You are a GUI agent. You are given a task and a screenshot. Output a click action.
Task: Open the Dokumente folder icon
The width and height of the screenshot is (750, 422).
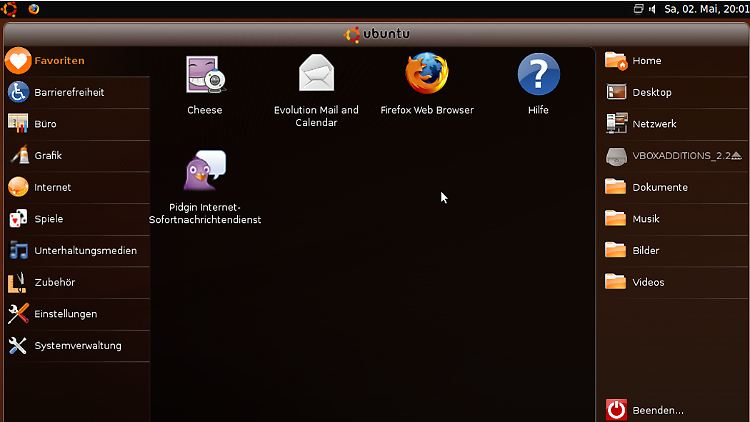615,187
